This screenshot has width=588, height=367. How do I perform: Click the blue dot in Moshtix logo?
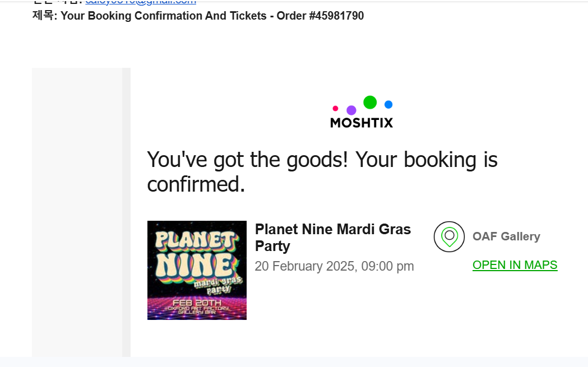388,104
